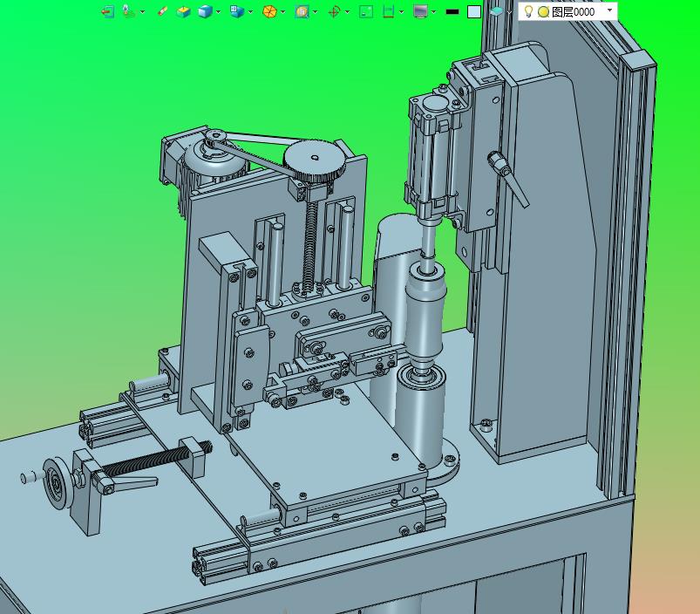
Task: Click the blue solid cube icon
Action: point(205,11)
